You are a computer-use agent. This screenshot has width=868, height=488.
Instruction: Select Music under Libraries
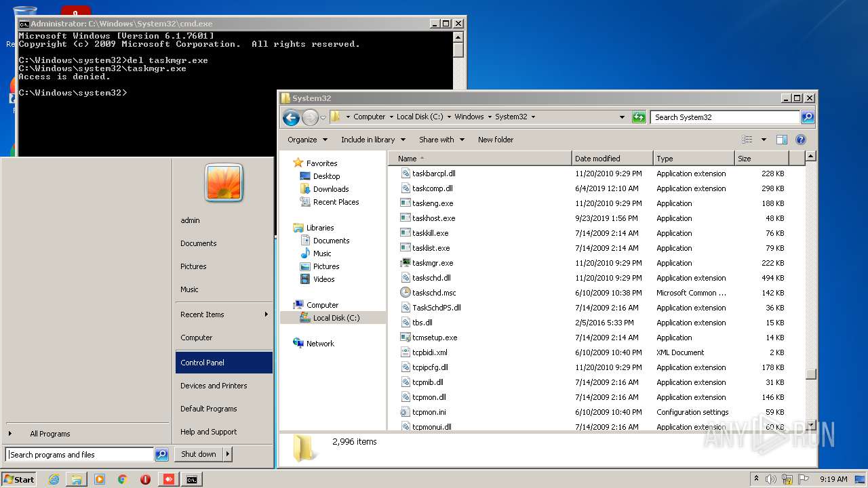322,253
